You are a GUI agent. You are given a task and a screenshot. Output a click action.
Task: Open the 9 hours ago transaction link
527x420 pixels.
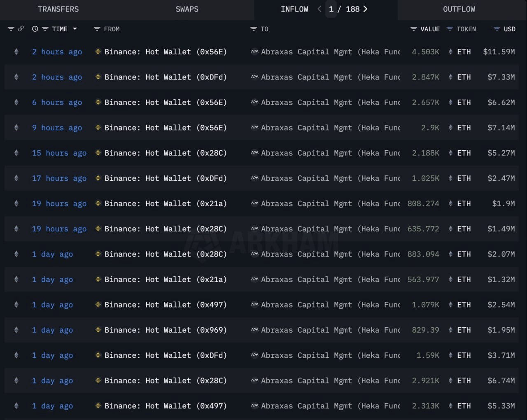pyautogui.click(x=57, y=128)
